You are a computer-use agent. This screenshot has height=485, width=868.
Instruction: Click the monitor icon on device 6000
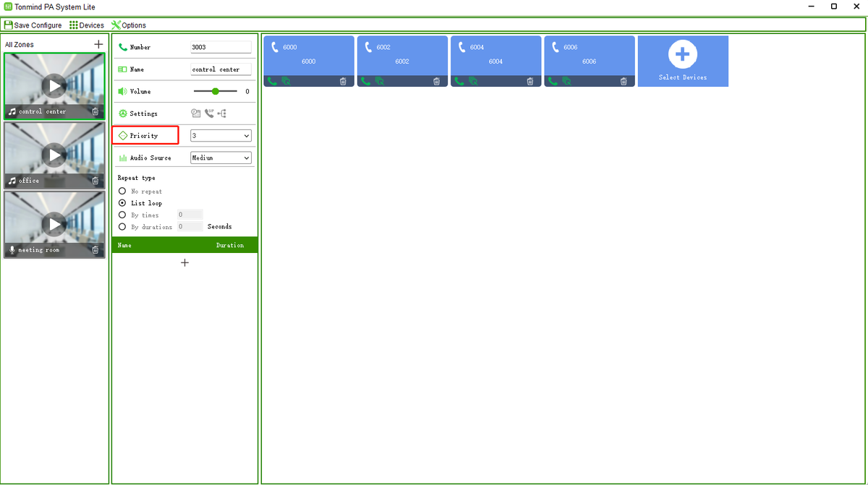point(286,81)
